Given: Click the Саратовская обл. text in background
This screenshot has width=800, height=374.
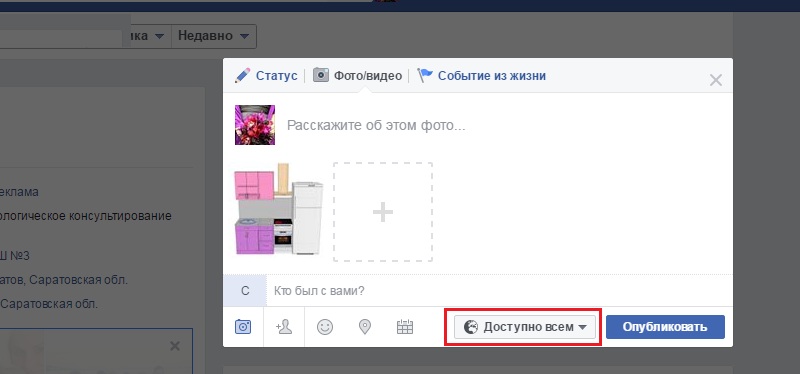Looking at the screenshot, I should pyautogui.click(x=49, y=304).
